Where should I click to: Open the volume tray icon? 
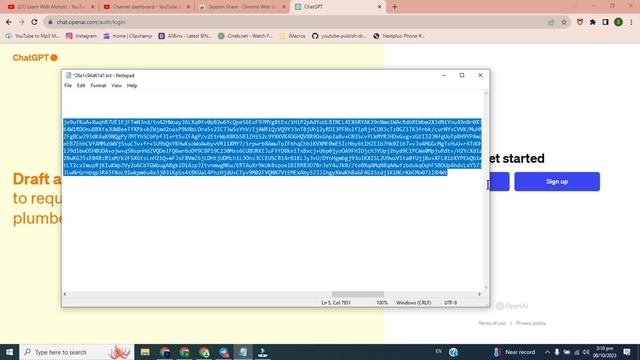(586, 352)
